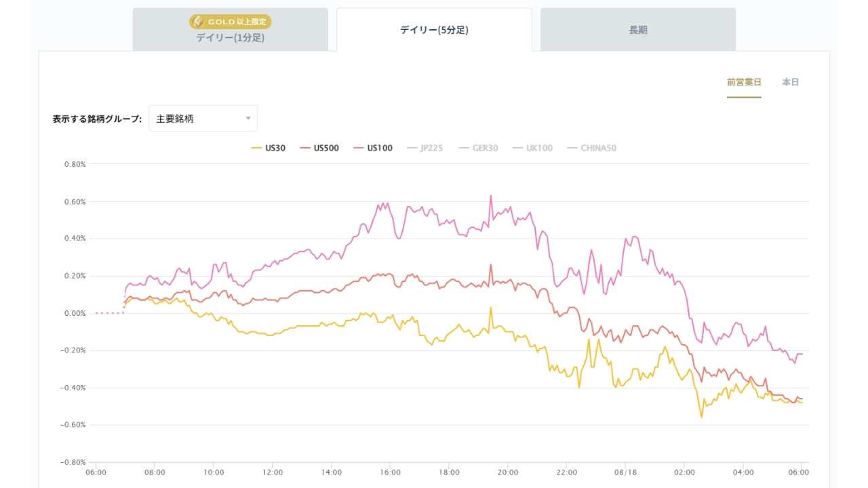Enable the CHINA50 series
The width and height of the screenshot is (868, 488).
(x=591, y=148)
